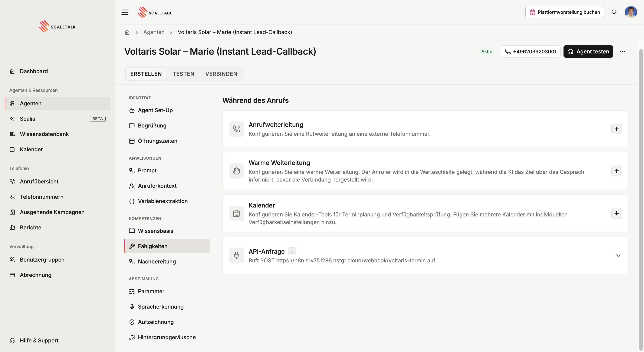Open Kalender in the left sidebar
The width and height of the screenshot is (644, 352).
pyautogui.click(x=57, y=149)
